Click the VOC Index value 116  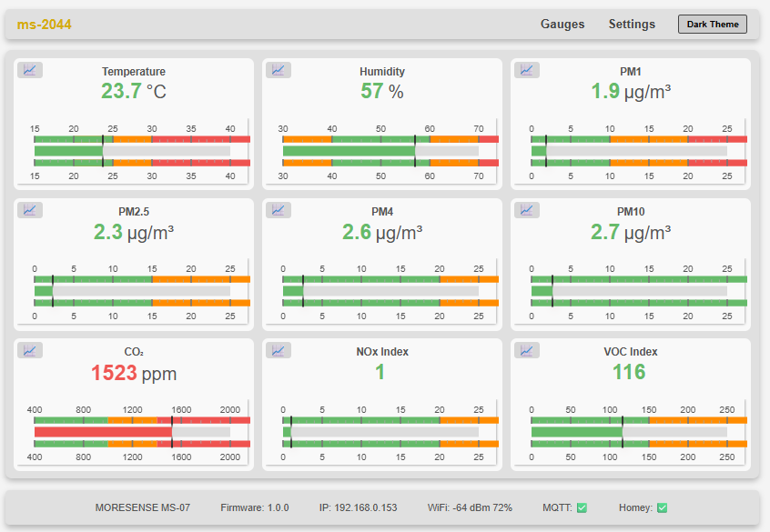click(x=629, y=372)
